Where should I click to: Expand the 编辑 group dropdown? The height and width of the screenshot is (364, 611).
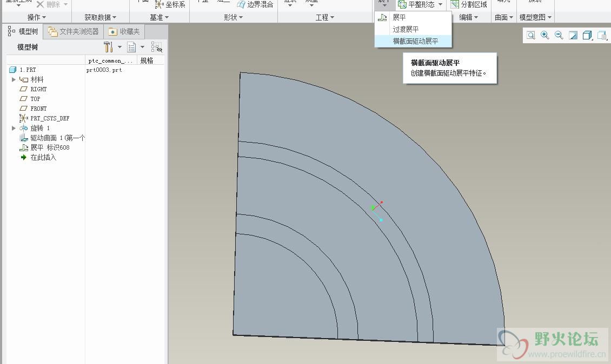468,17
